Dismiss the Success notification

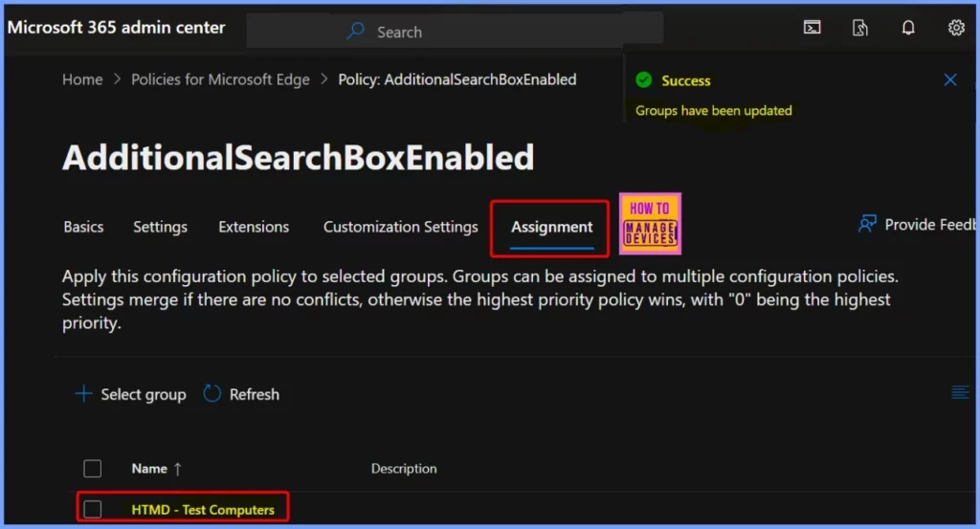[950, 80]
